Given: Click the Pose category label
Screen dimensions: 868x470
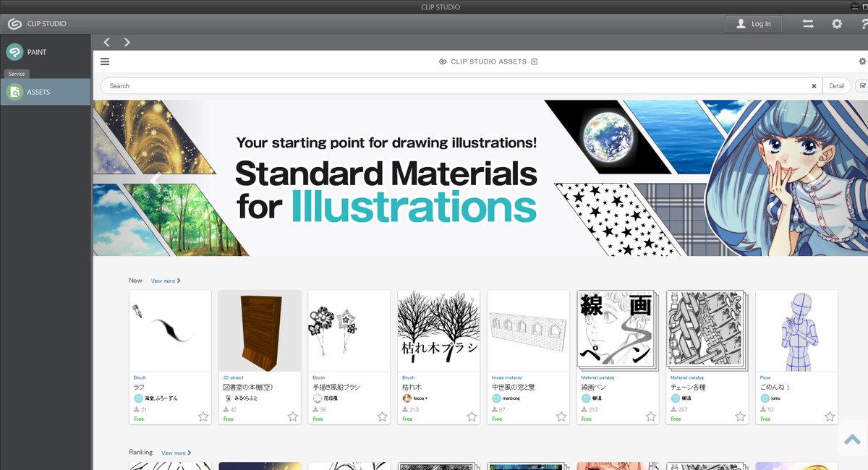Looking at the screenshot, I should (x=765, y=377).
